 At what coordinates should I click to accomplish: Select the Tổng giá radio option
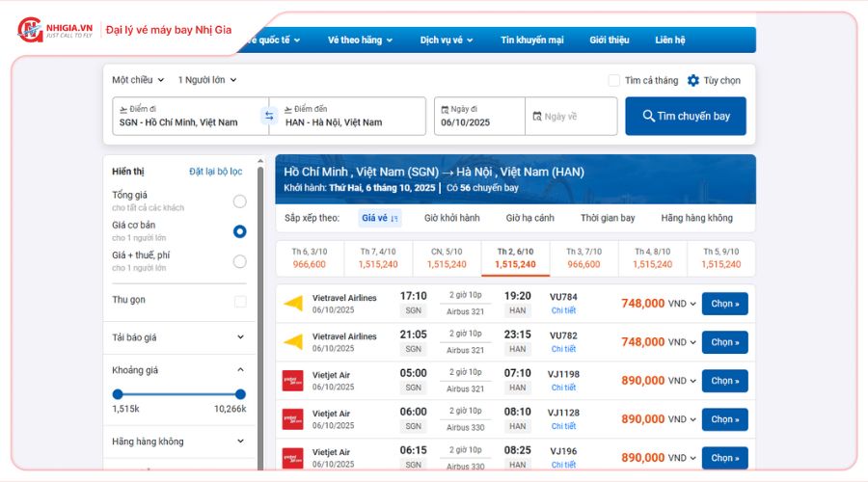coord(240,201)
